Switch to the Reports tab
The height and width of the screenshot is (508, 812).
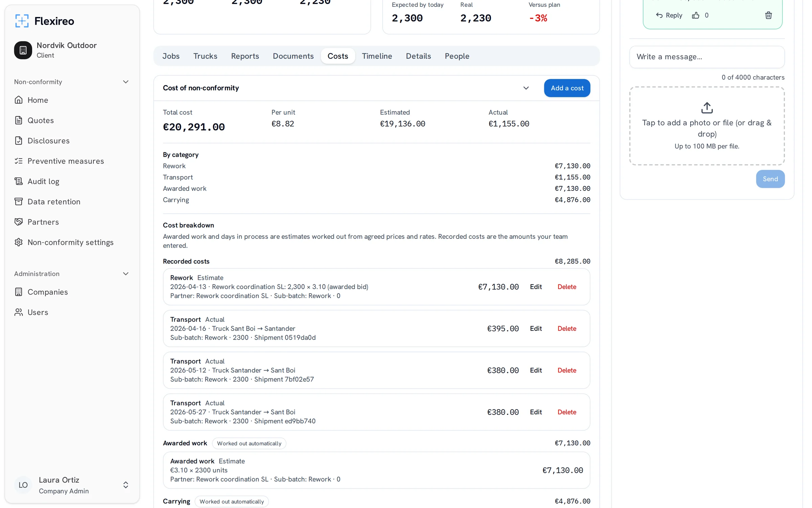[x=245, y=56]
